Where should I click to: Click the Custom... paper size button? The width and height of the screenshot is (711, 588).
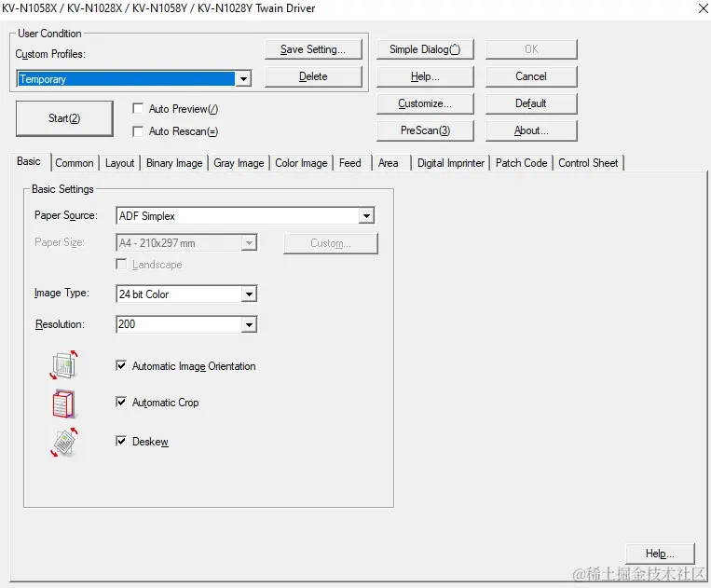tap(331, 243)
